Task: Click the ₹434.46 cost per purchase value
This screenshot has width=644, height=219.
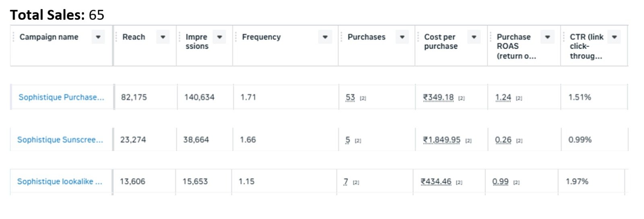Action: click(x=436, y=182)
